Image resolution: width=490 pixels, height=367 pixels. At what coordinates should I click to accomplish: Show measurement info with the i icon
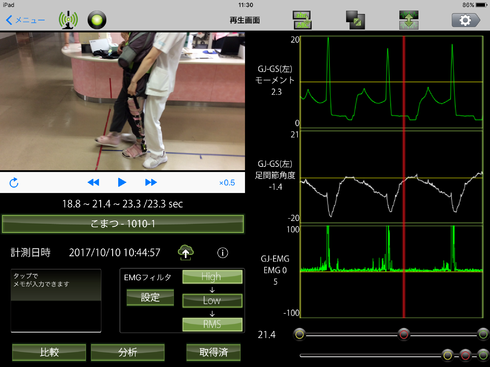click(x=223, y=253)
